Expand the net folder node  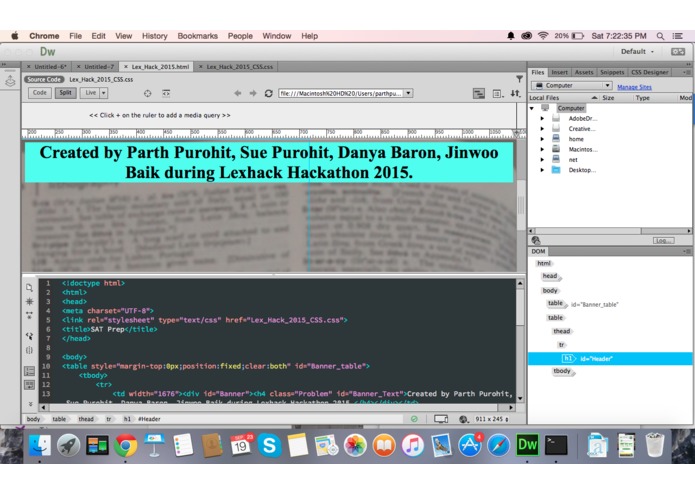(542, 159)
